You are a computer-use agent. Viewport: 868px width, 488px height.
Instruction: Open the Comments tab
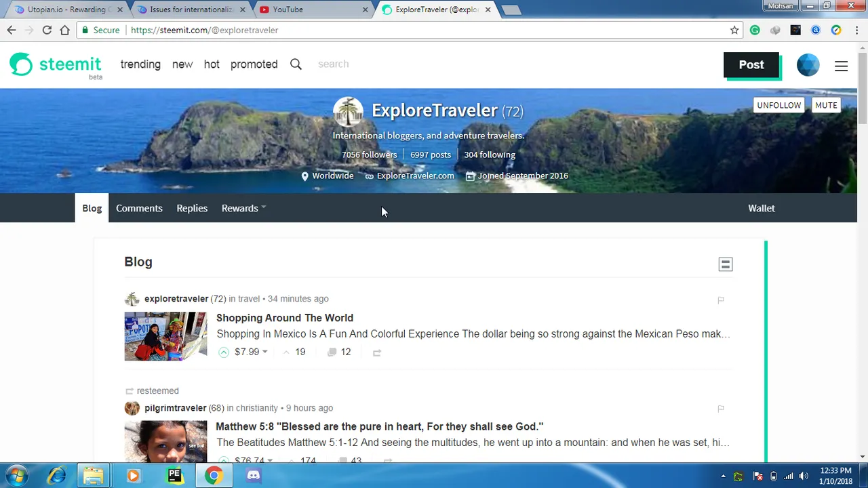pyautogui.click(x=139, y=208)
